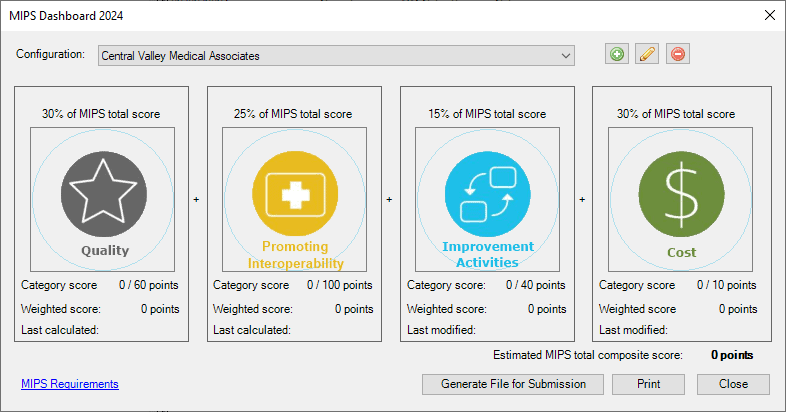Open the Quality star category icon
This screenshot has height=412, width=786.
104,194
